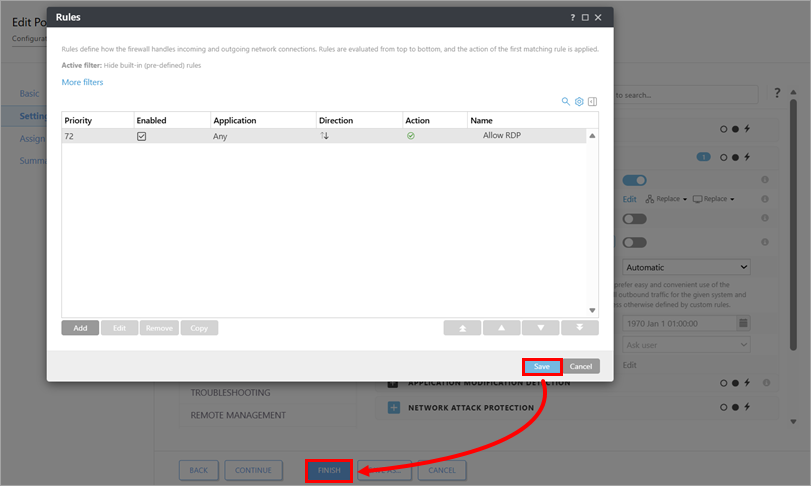The width and height of the screenshot is (811, 486).
Task: Open the column settings gear icon
Action: [579, 101]
